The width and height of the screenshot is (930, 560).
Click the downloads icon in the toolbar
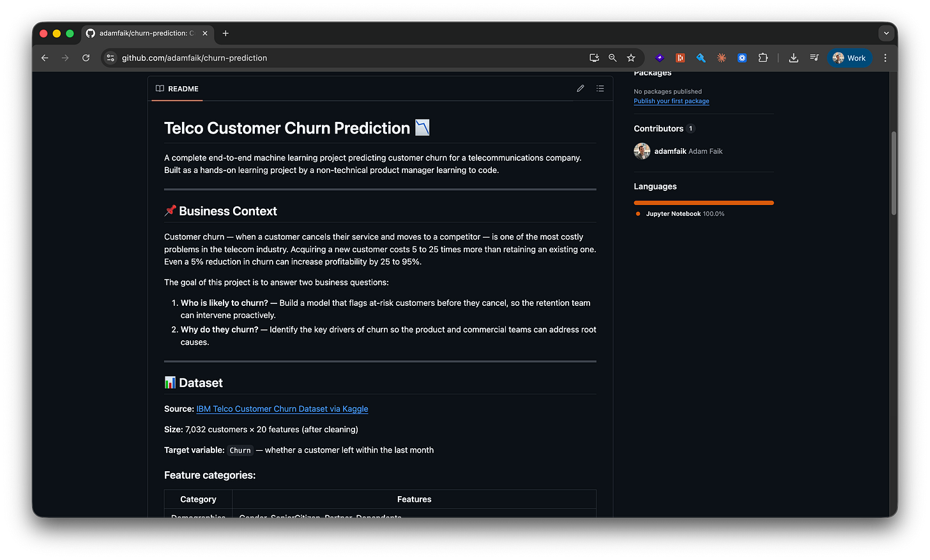pyautogui.click(x=793, y=57)
